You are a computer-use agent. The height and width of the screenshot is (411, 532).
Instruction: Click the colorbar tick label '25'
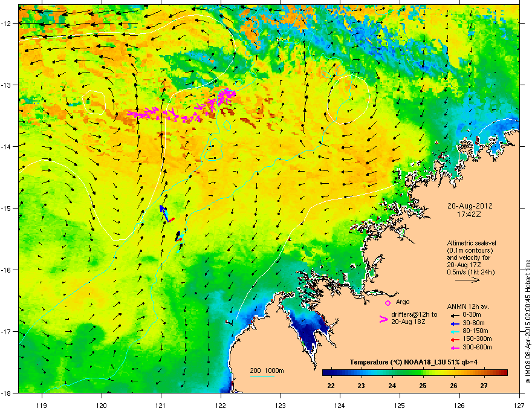(423, 386)
